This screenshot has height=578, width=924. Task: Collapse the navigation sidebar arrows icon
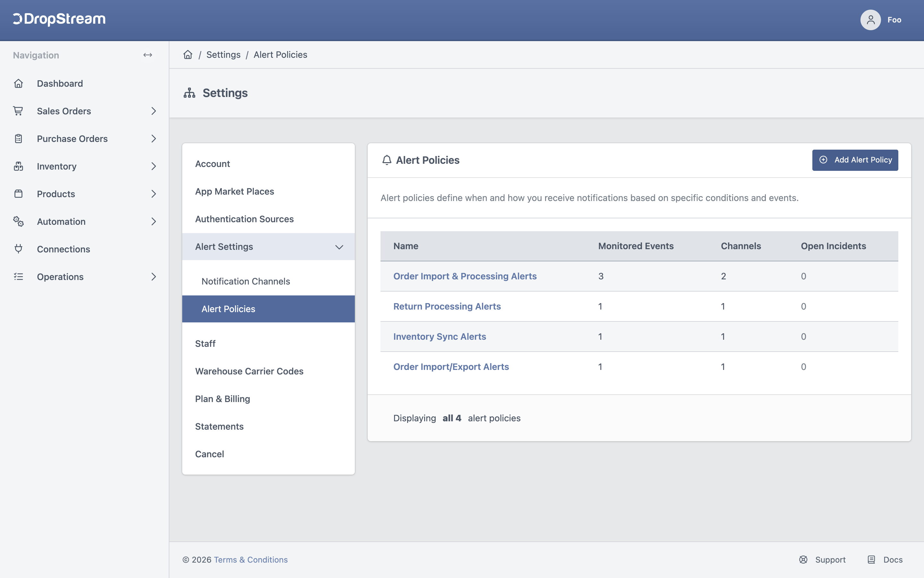tap(148, 55)
